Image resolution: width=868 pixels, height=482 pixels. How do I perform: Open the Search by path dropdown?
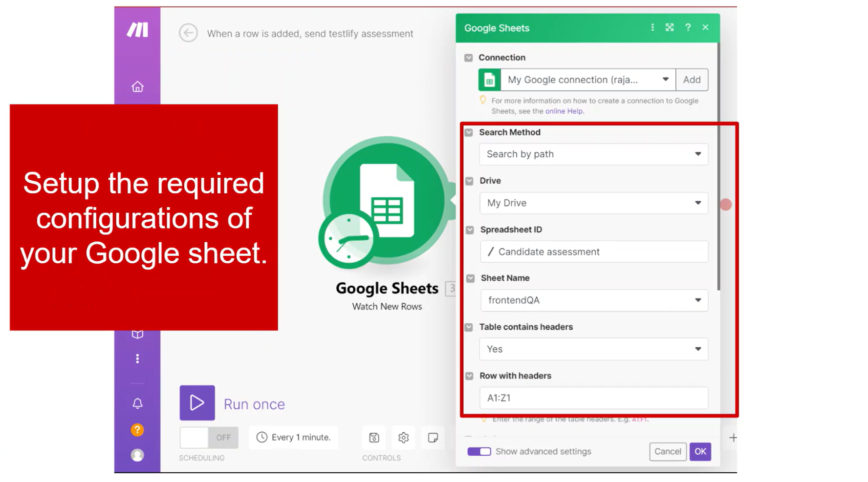tap(594, 154)
